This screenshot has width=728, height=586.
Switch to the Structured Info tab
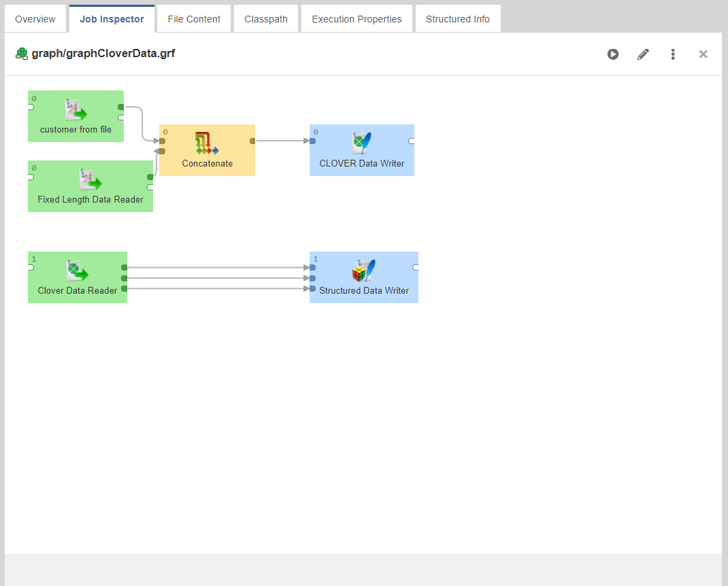[457, 19]
